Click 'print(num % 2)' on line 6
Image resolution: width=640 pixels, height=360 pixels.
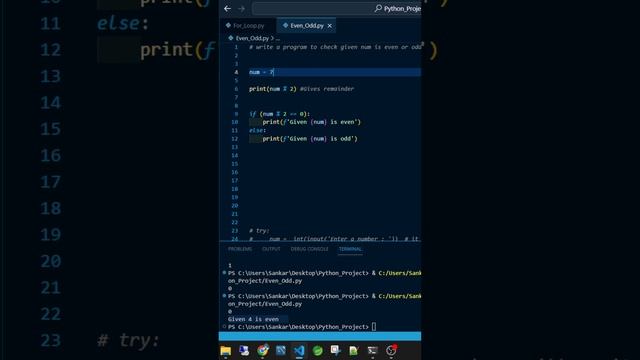point(273,89)
